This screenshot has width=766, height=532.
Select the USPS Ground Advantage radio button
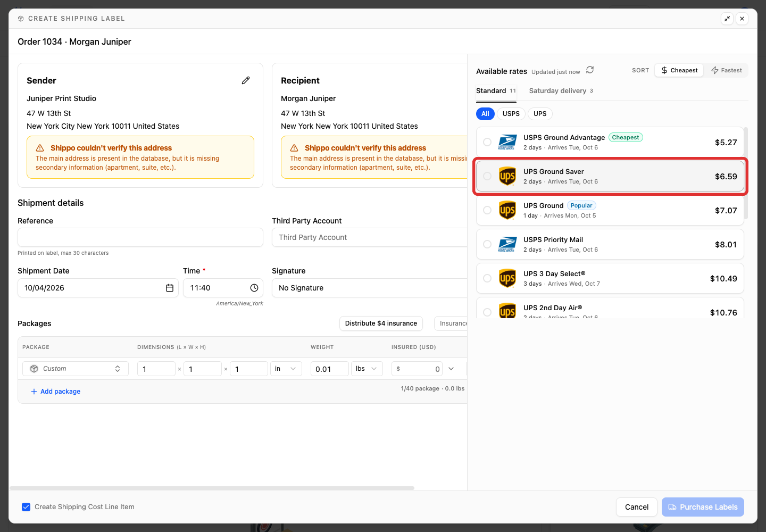pos(487,142)
